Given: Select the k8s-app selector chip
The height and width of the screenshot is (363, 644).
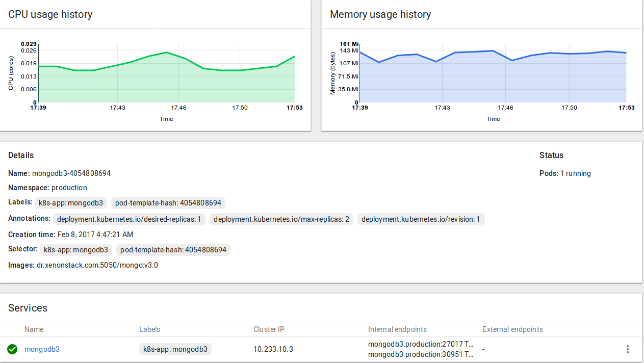Looking at the screenshot, I should (75, 250).
